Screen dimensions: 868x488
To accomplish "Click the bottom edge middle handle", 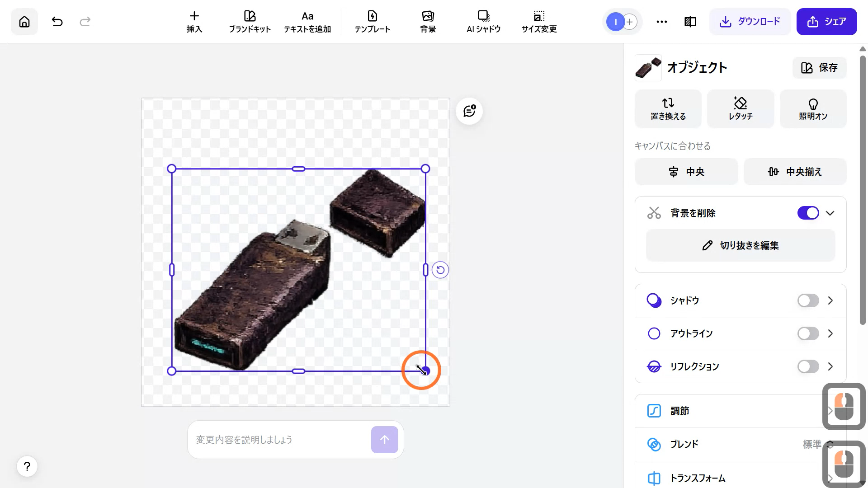I will pyautogui.click(x=298, y=371).
